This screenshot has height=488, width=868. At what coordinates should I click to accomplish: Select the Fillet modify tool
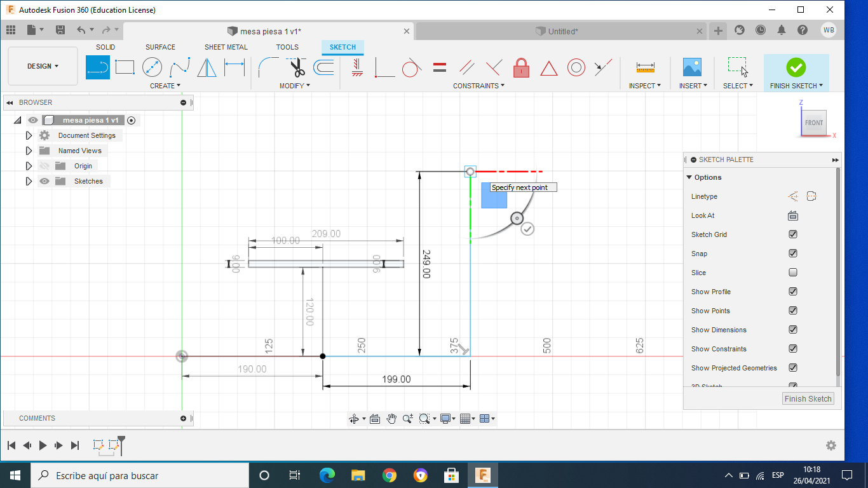click(269, 67)
